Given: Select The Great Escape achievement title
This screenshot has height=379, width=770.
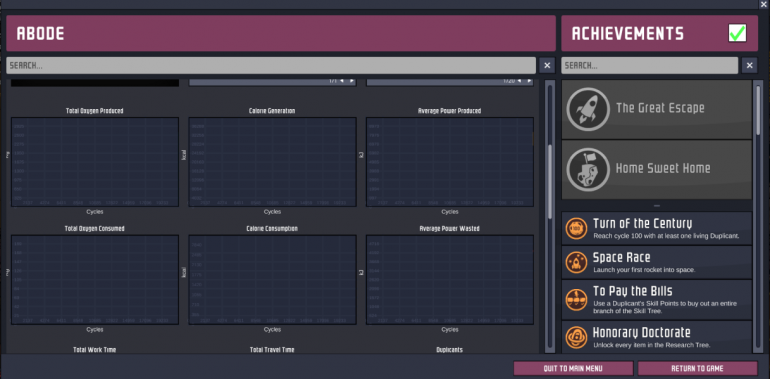Looking at the screenshot, I should 660,108.
